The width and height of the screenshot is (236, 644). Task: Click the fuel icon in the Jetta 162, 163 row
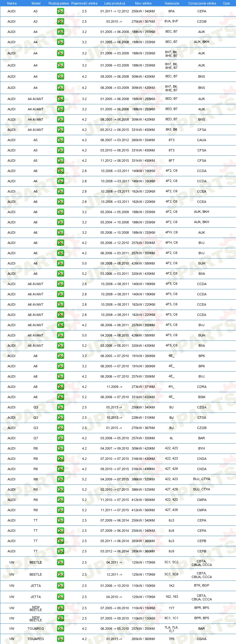(x=60, y=597)
